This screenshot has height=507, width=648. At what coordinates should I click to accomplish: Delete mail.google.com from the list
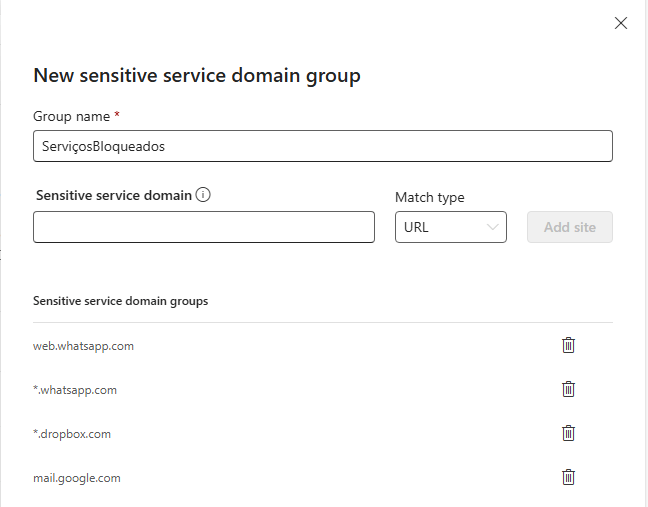pos(568,477)
